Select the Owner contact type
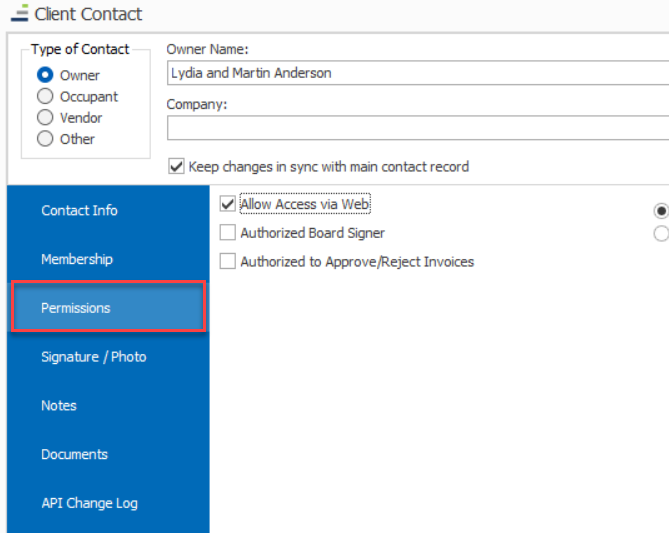This screenshot has height=533, width=669. coord(45,75)
